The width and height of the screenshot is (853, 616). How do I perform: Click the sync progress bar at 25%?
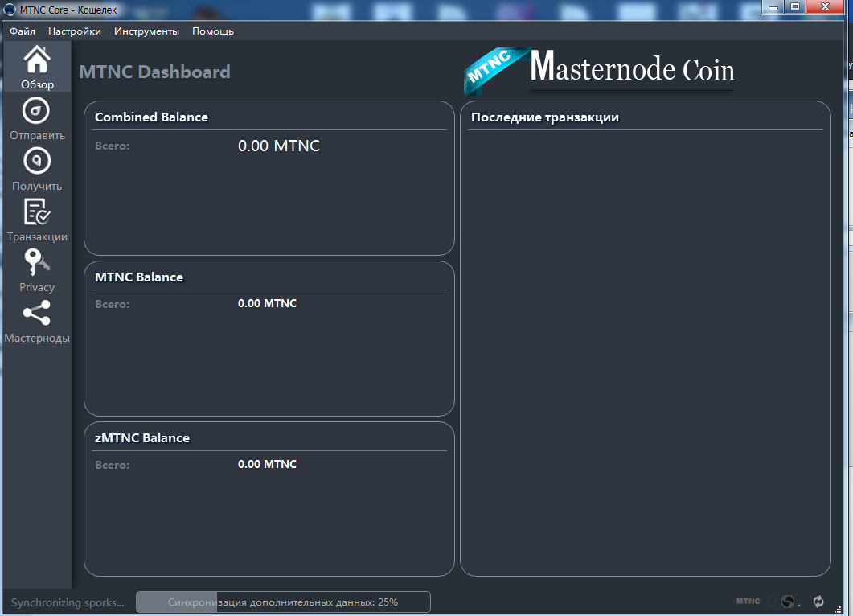[283, 602]
